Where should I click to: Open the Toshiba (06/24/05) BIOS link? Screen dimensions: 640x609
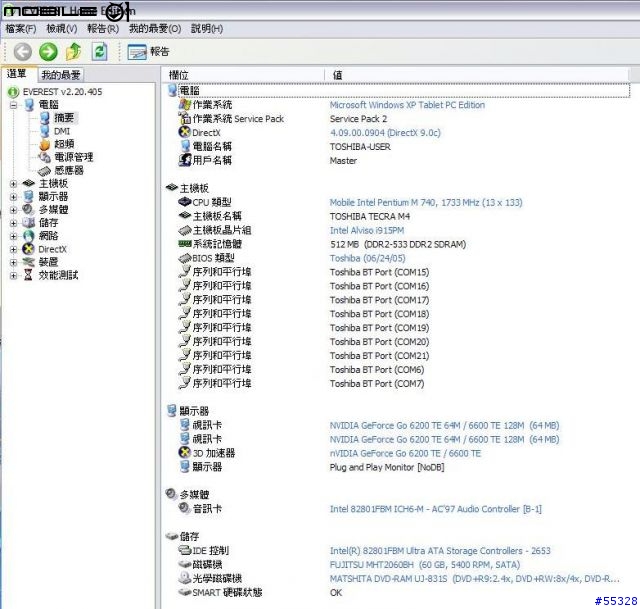(x=367, y=258)
